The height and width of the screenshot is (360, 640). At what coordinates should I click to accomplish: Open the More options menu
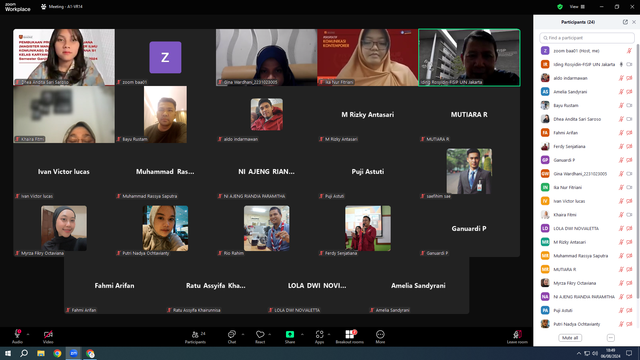pyautogui.click(x=380, y=336)
